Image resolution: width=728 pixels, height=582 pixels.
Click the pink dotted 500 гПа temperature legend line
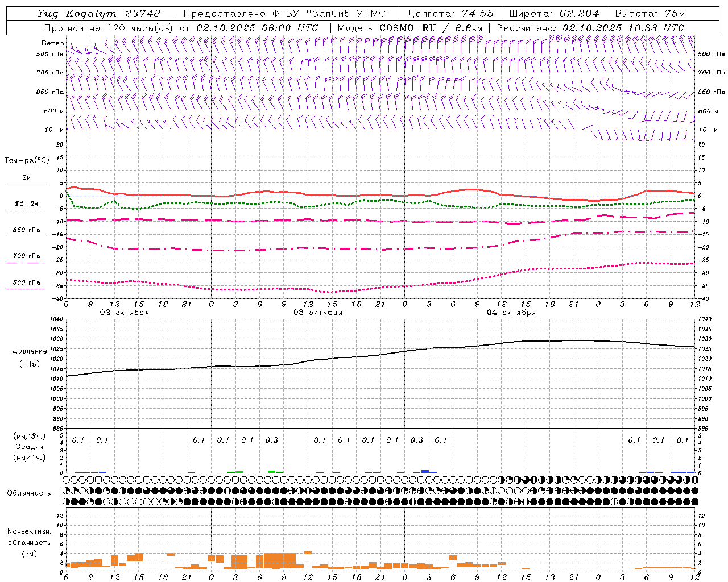(x=25, y=289)
